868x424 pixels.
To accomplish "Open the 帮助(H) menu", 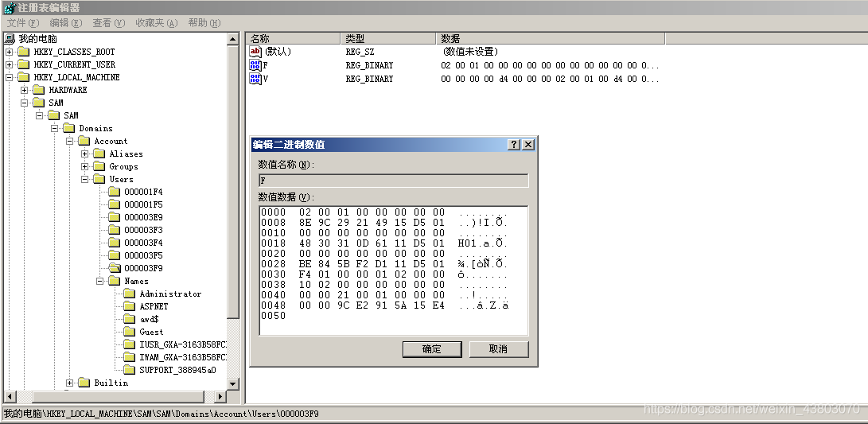I will [204, 23].
